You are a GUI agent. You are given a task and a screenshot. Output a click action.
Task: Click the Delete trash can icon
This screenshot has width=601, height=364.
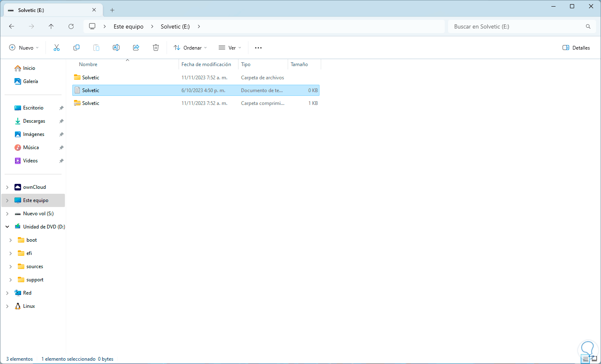[156, 48]
